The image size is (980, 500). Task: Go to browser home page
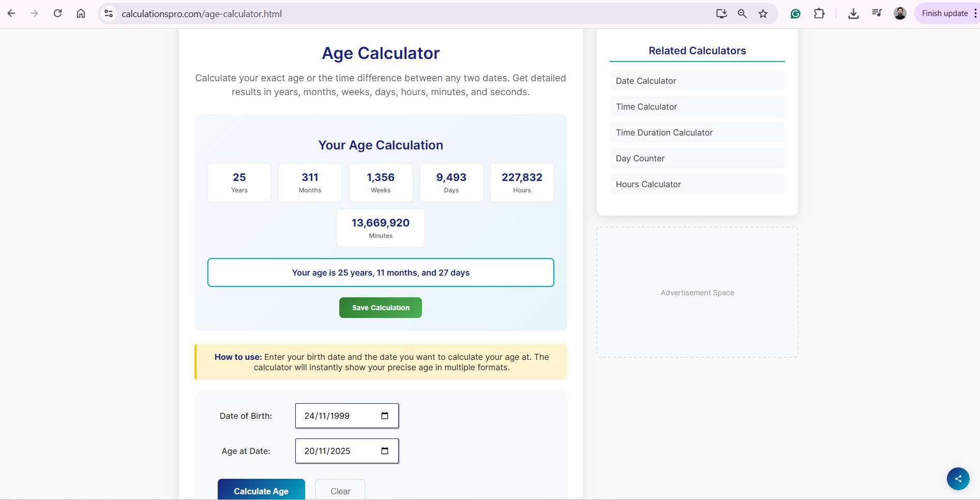[81, 13]
